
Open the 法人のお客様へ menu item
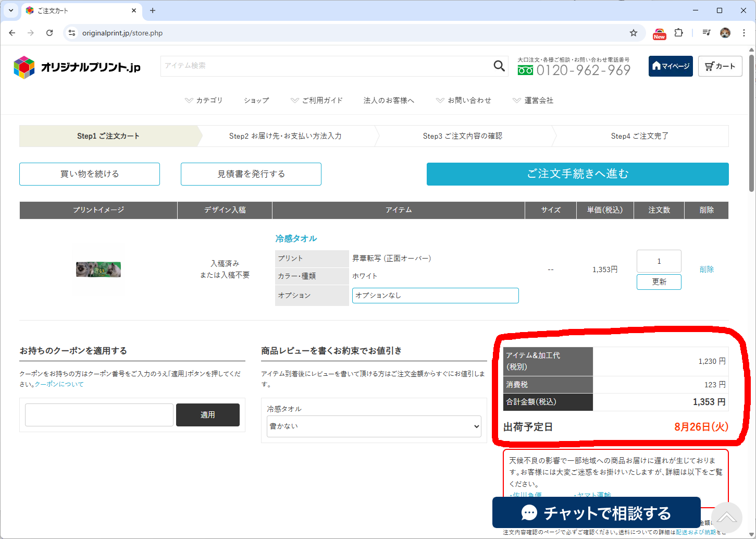[389, 100]
